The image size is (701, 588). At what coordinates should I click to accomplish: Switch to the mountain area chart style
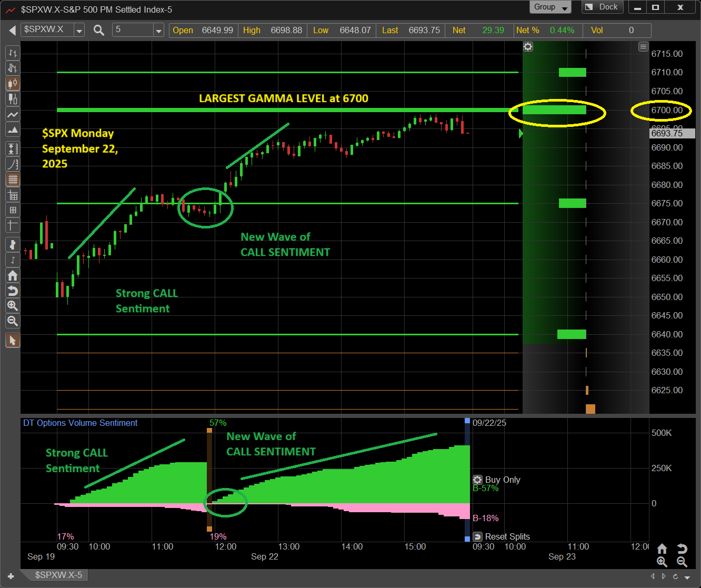(x=13, y=129)
